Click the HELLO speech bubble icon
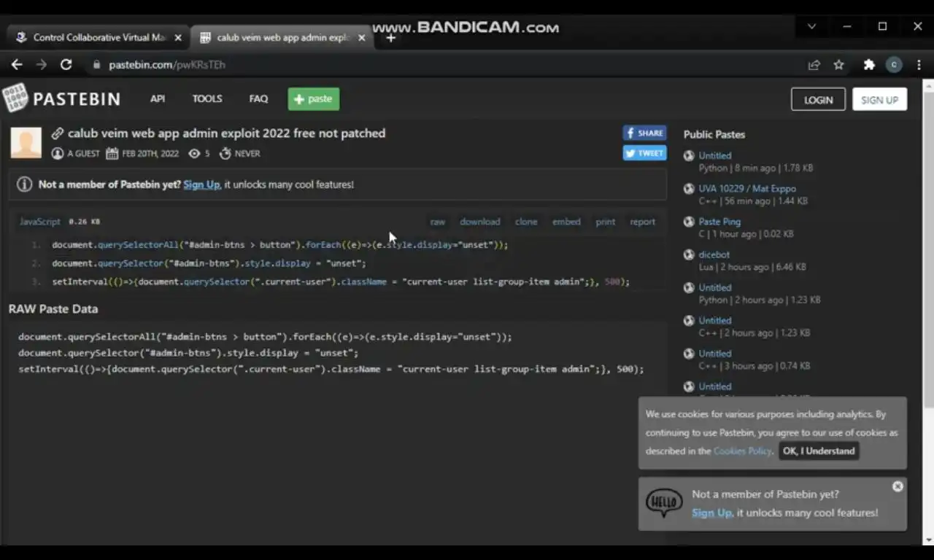 (x=664, y=503)
